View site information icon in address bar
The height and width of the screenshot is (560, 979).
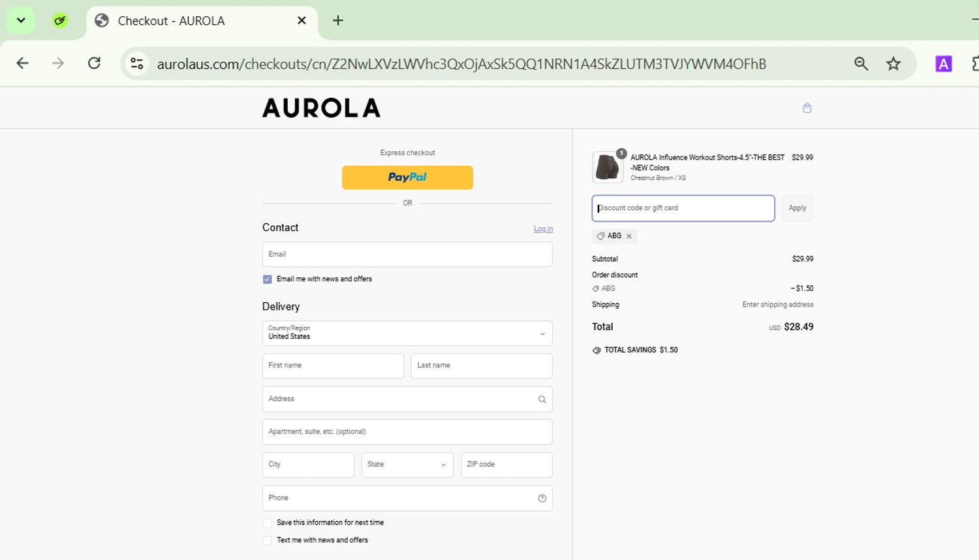pos(137,63)
